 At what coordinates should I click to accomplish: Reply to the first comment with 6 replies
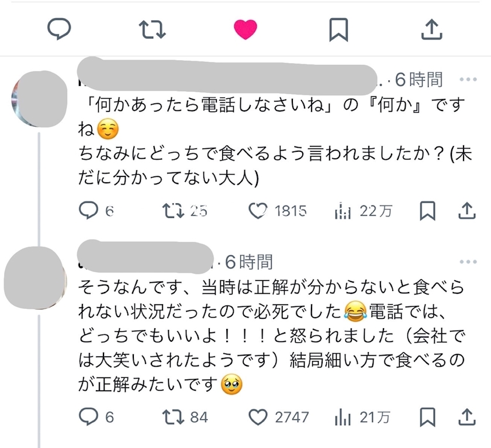coord(88,211)
